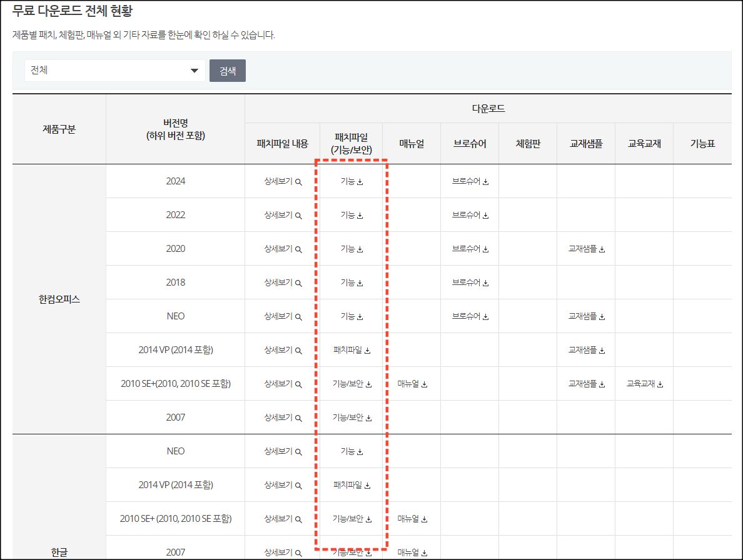Open 상세보기 for 한글 2007
This screenshot has width=743, height=560.
[x=280, y=551]
